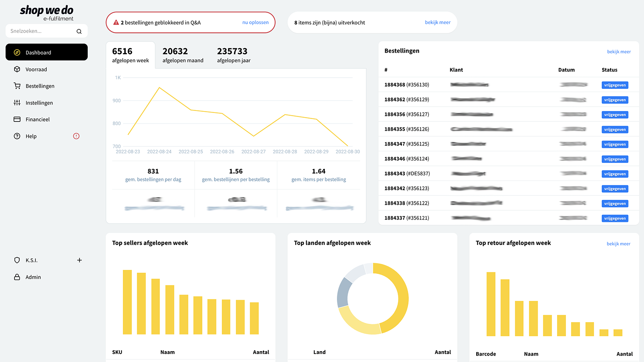The image size is (644, 362).
Task: Click the tallest bar in Top retour chart
Action: [491, 304]
